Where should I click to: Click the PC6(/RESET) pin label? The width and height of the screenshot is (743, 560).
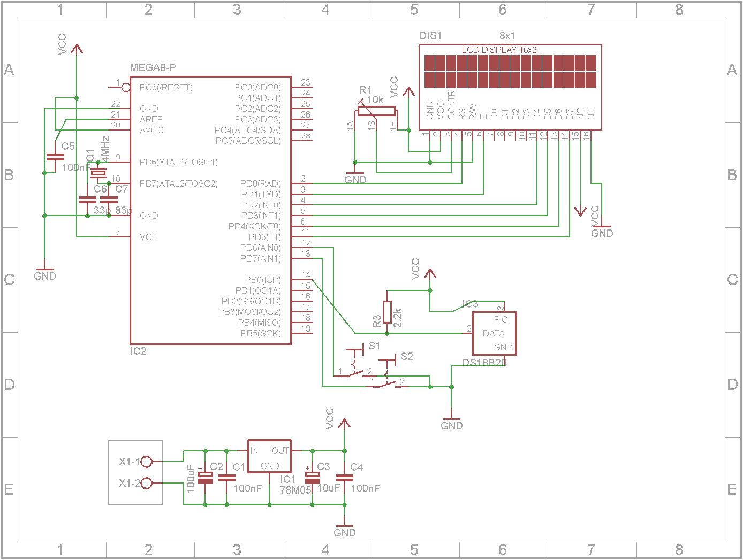[166, 87]
